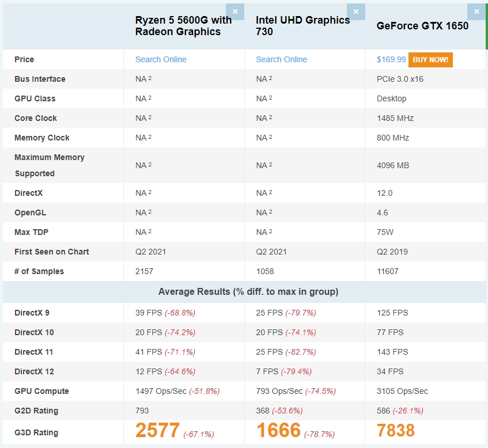Click the 11607 samples value
488x448 pixels.
pos(388,272)
